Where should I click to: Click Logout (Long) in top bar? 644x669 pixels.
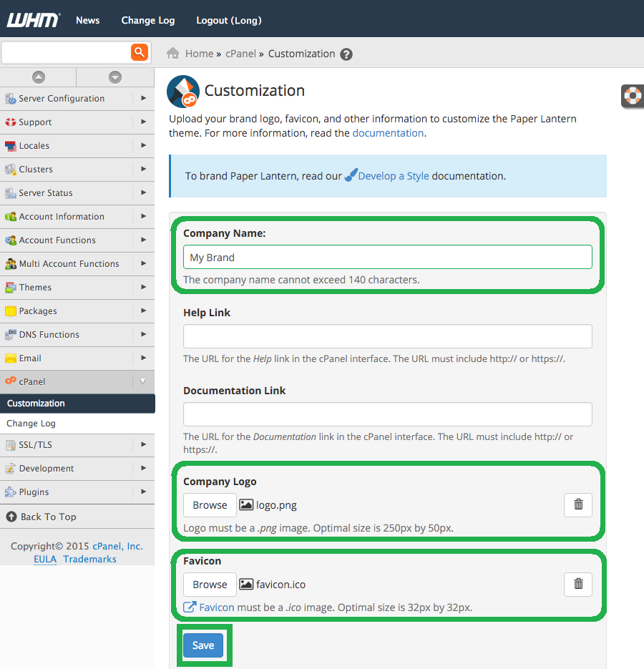point(229,20)
